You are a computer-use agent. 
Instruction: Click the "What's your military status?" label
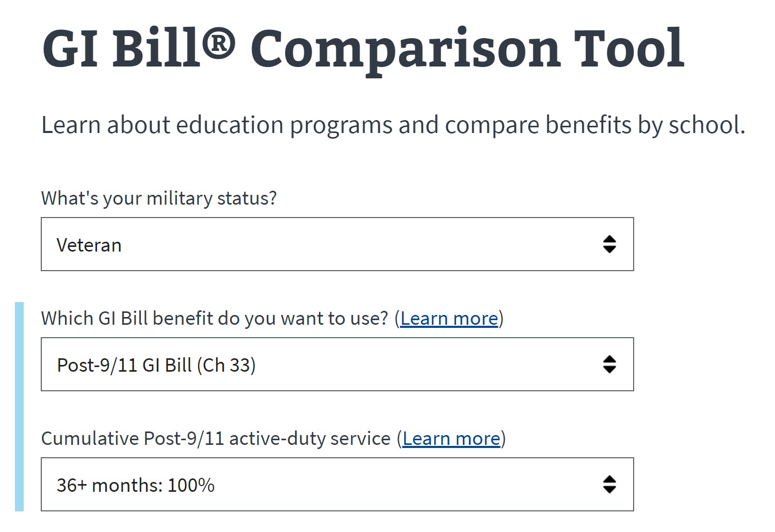159,198
